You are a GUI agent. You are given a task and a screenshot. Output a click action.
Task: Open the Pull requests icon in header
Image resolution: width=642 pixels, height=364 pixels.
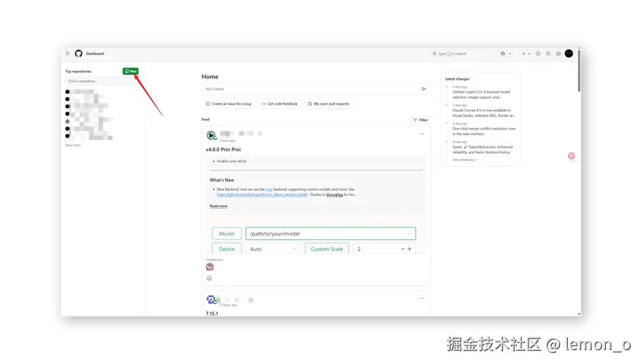(x=548, y=54)
